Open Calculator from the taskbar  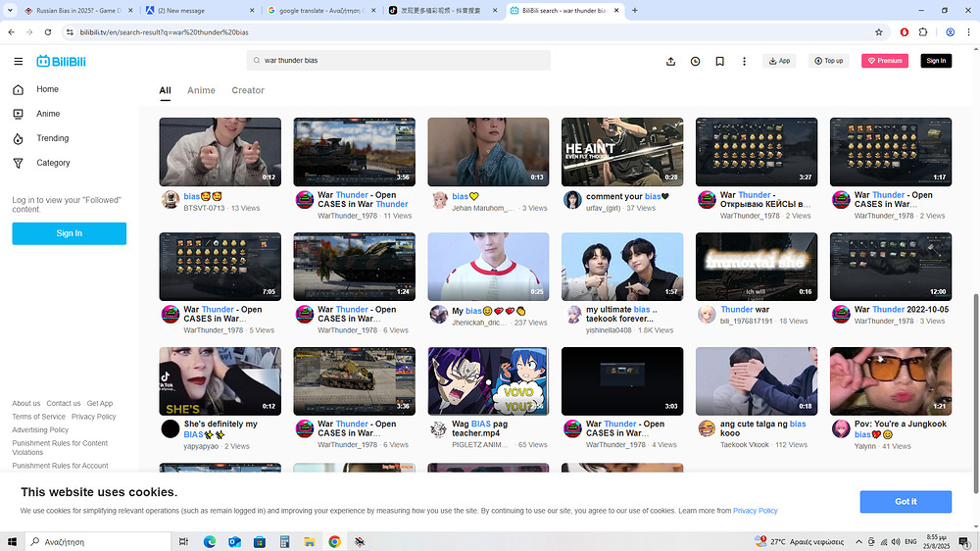(284, 541)
